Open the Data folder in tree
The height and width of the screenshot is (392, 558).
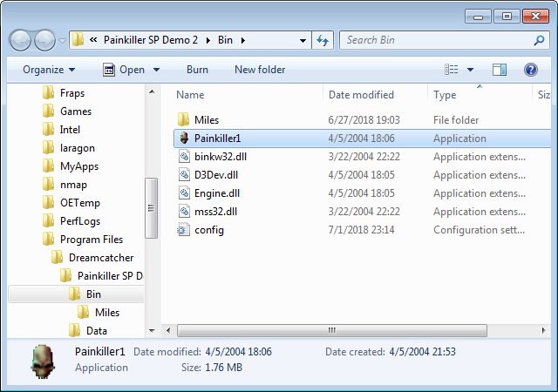click(97, 331)
